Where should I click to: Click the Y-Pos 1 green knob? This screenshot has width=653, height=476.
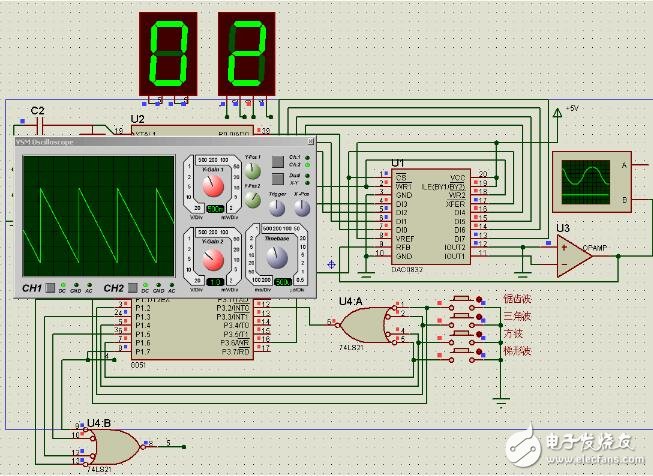point(253,170)
